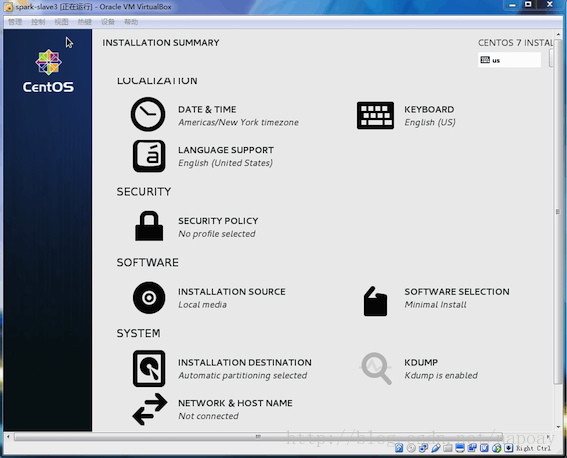567x458 pixels.
Task: Open Kdump magnifier icon
Action: (x=376, y=368)
